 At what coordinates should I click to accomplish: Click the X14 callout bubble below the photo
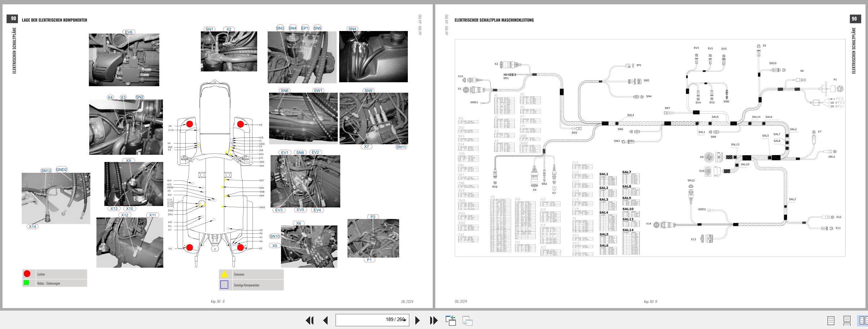(x=33, y=227)
